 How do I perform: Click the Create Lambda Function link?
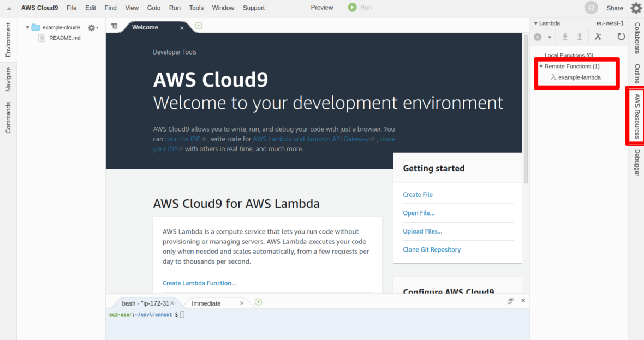(199, 283)
